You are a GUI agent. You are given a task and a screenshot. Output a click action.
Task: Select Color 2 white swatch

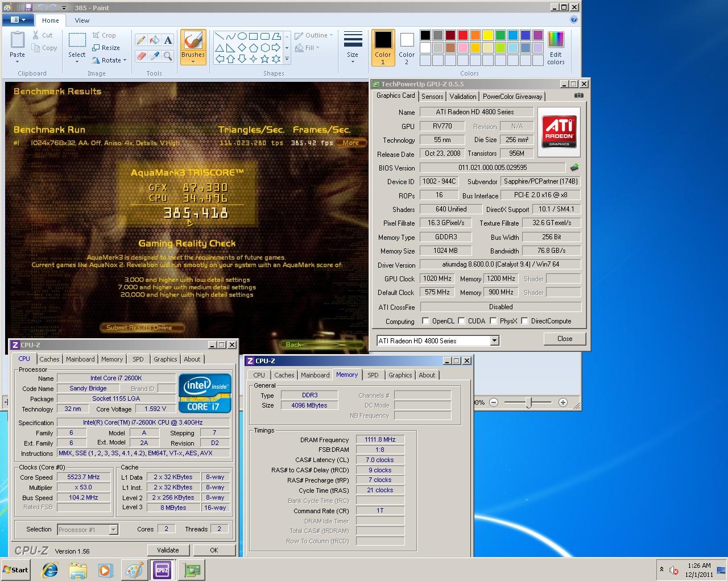(407, 48)
